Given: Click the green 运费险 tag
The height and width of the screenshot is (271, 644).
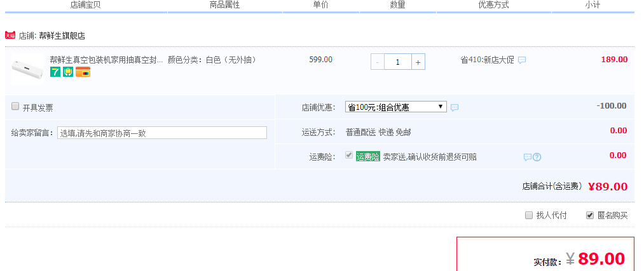Looking at the screenshot, I should click(x=368, y=157).
